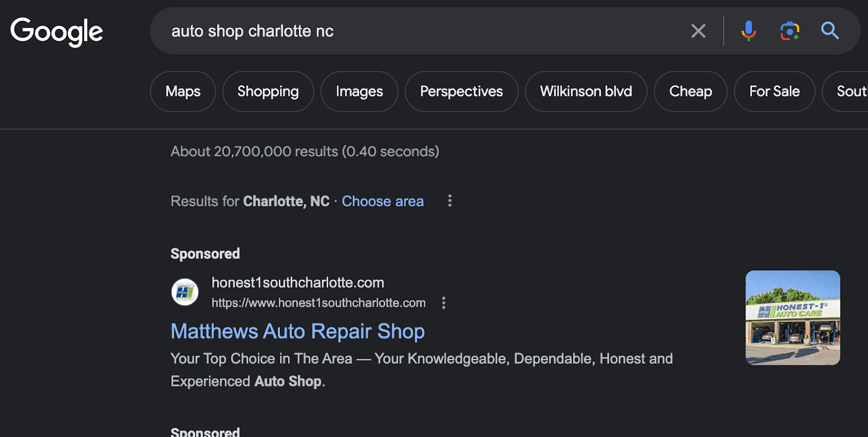
Task: Click the Google logo to return home
Action: coord(56,31)
